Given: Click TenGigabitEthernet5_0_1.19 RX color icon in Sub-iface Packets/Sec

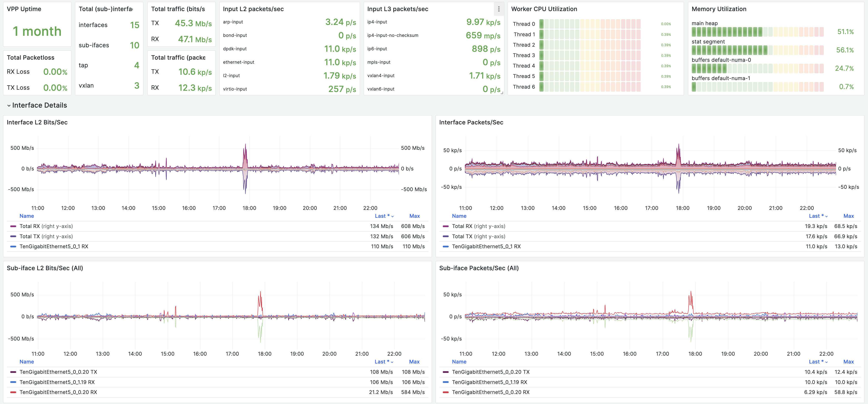Looking at the screenshot, I should click(445, 382).
